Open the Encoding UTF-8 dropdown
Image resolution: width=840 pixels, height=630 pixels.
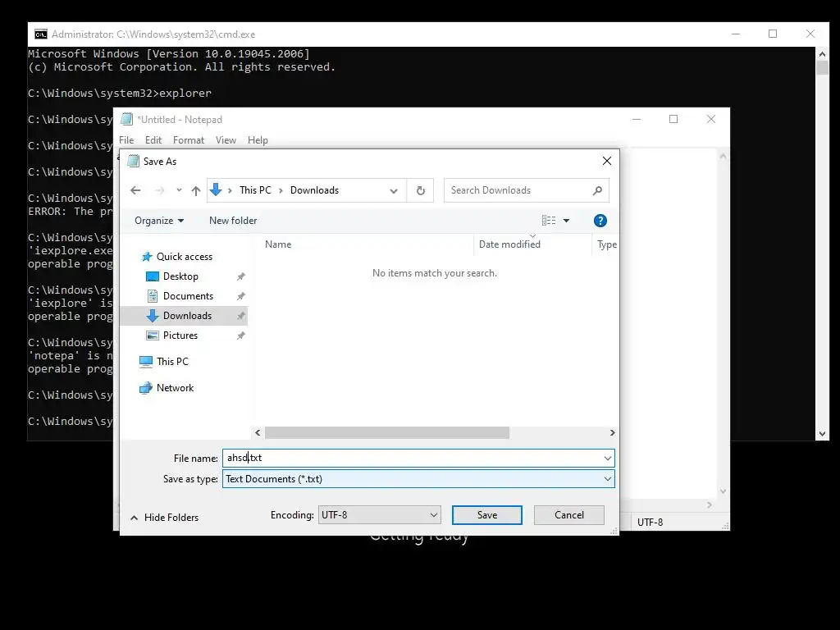click(379, 515)
